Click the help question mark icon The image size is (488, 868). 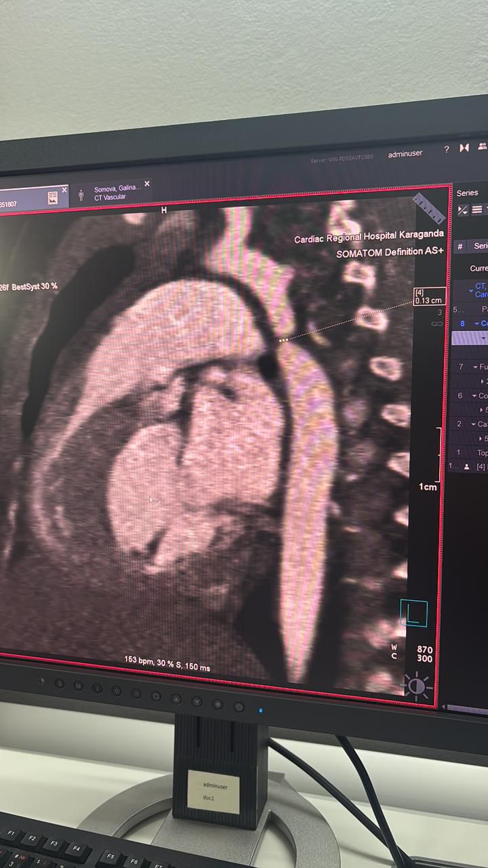pyautogui.click(x=446, y=150)
